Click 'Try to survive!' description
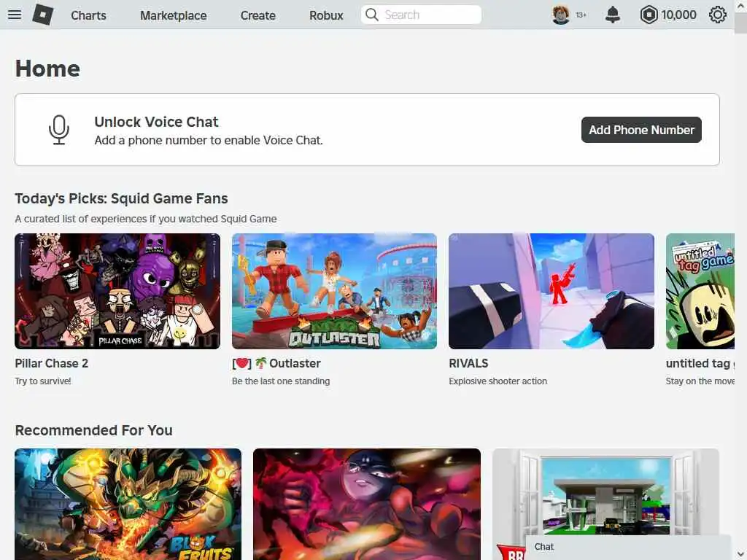The height and width of the screenshot is (560, 747). pyautogui.click(x=43, y=381)
